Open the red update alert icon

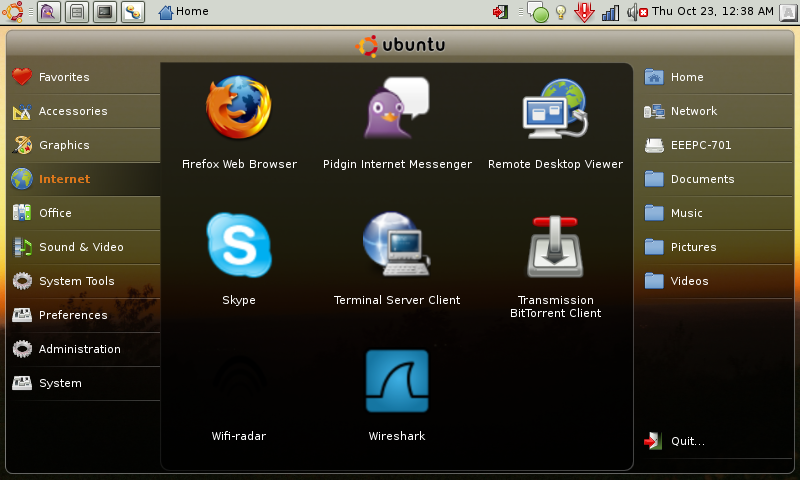pos(584,12)
